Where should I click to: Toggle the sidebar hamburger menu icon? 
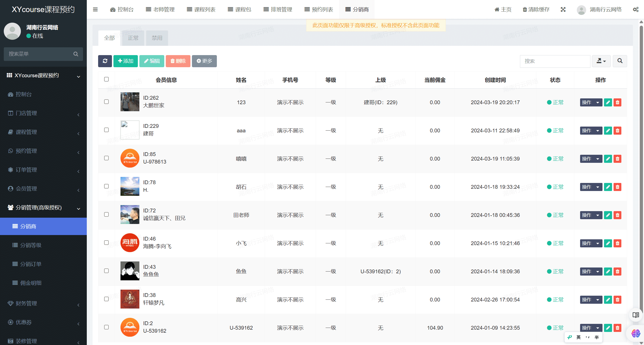coord(95,10)
